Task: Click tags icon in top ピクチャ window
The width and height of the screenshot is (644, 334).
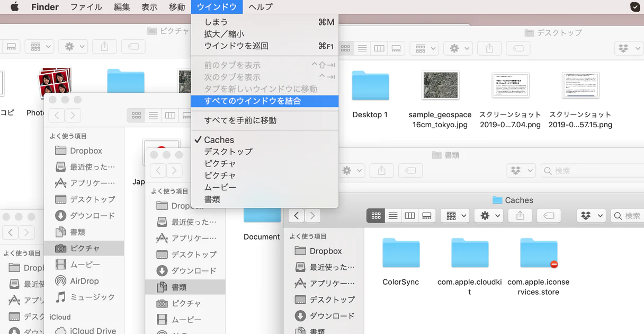Action: (x=133, y=47)
